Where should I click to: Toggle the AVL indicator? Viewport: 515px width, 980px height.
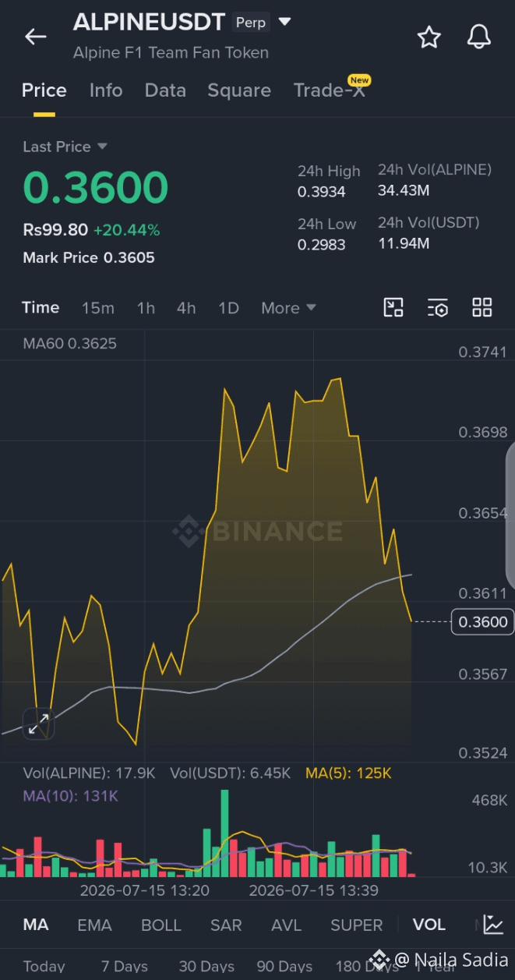click(x=287, y=925)
